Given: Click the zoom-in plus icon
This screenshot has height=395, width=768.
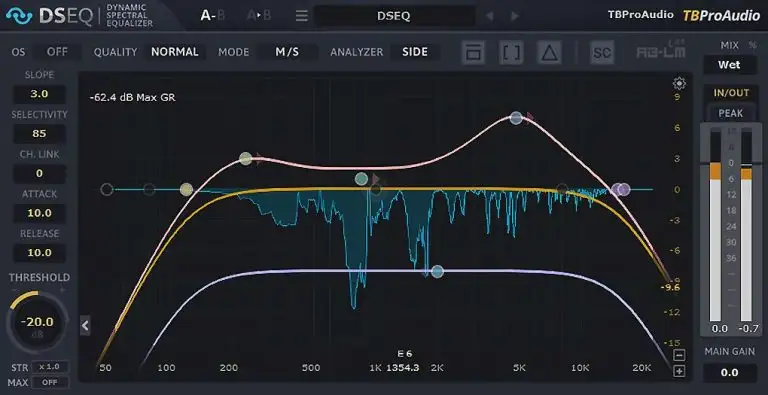Looking at the screenshot, I should click(679, 371).
